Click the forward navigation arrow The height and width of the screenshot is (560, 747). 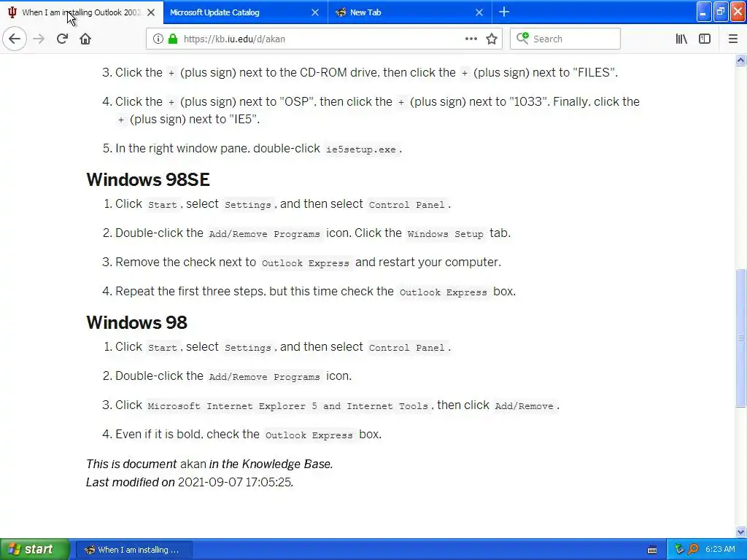coord(39,39)
